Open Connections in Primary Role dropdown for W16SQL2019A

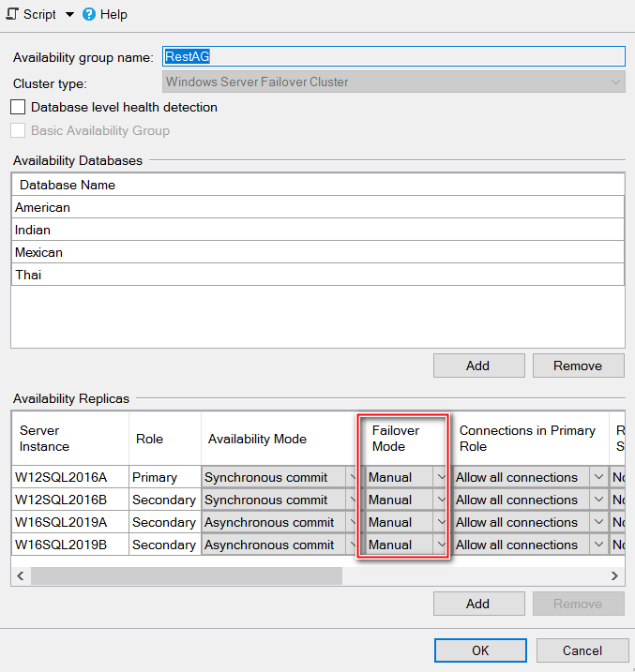[598, 522]
